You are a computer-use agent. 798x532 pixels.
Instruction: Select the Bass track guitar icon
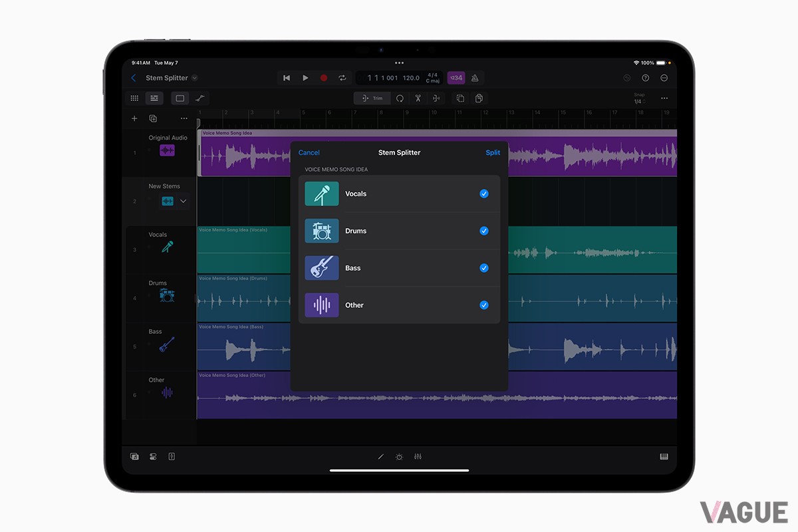point(167,344)
